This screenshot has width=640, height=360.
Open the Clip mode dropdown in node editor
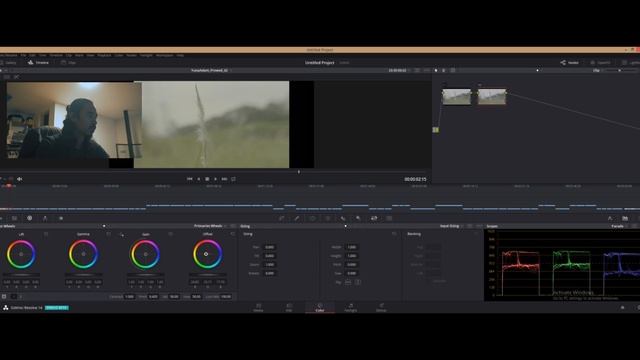(598, 70)
